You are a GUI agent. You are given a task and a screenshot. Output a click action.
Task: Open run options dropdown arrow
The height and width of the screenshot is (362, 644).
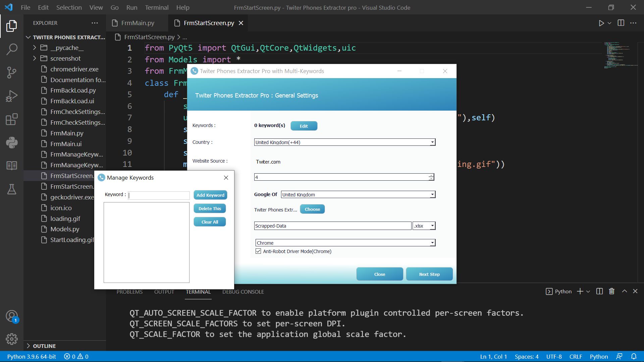pyautogui.click(x=609, y=23)
